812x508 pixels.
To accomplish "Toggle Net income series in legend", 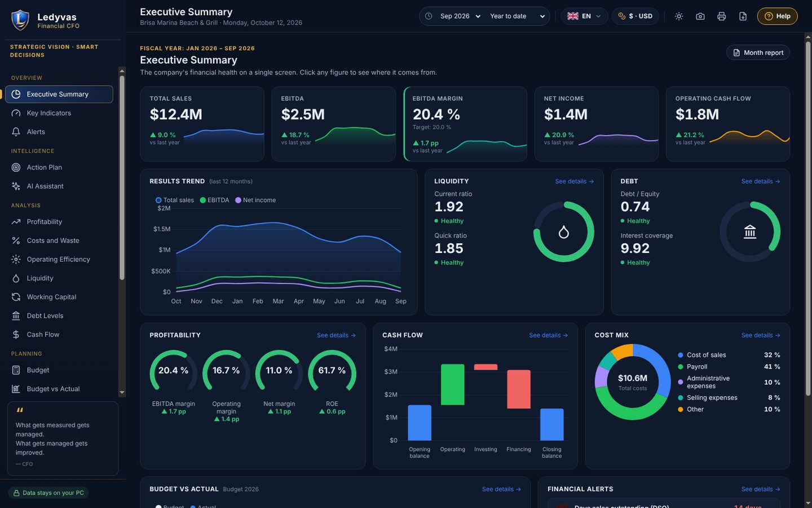I will pyautogui.click(x=255, y=200).
